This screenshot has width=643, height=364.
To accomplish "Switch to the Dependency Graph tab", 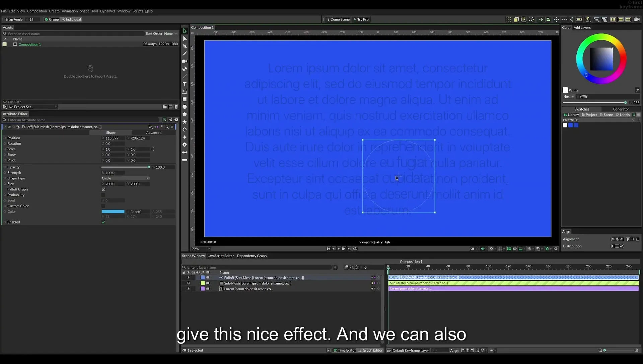I will (x=252, y=256).
